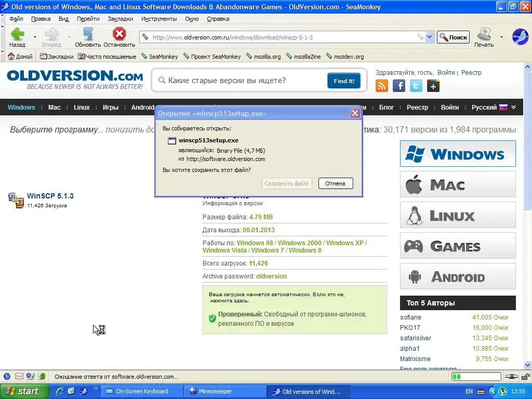Go back with the Назад arrow

tap(17, 37)
